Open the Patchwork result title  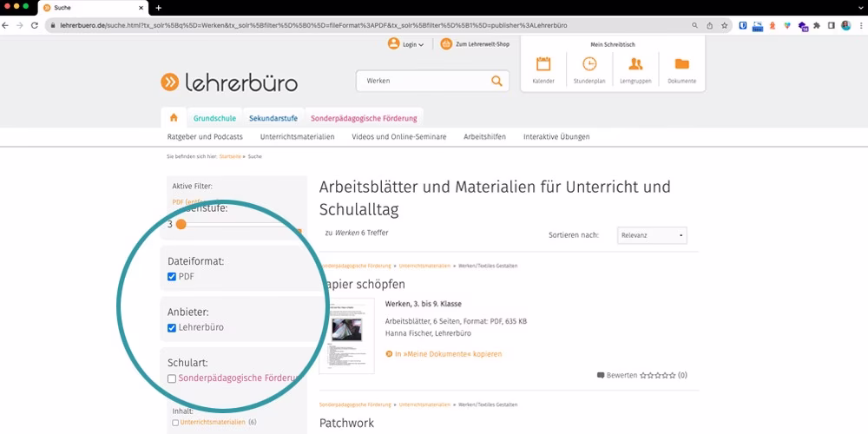point(346,423)
